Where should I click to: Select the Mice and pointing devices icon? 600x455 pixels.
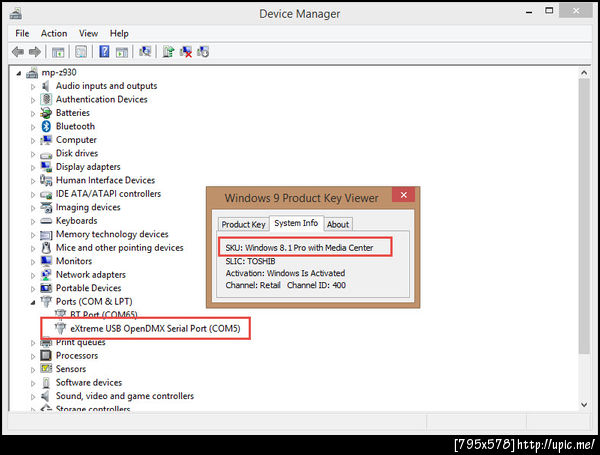46,248
